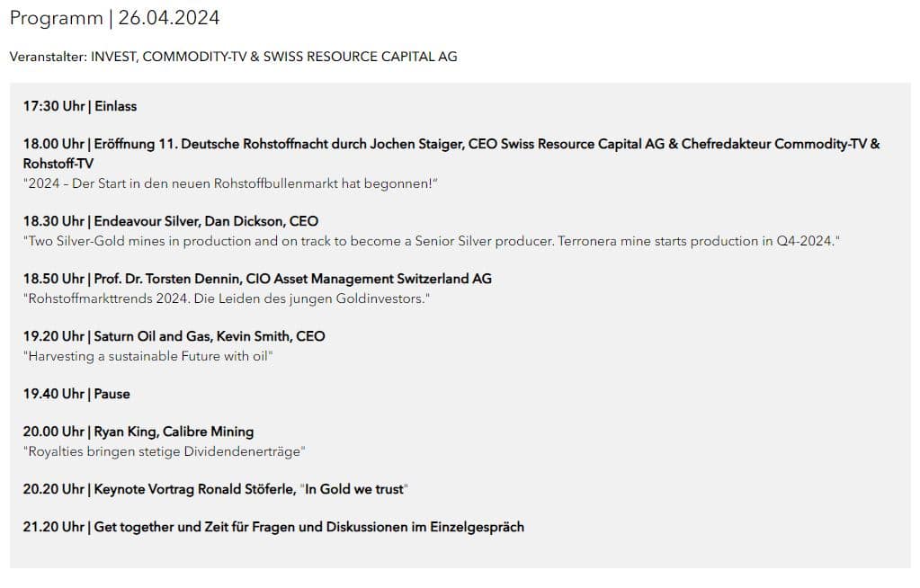Select the "17:30 Uhr | Einlass" entry
The height and width of the screenshot is (588, 920).
[x=80, y=106]
